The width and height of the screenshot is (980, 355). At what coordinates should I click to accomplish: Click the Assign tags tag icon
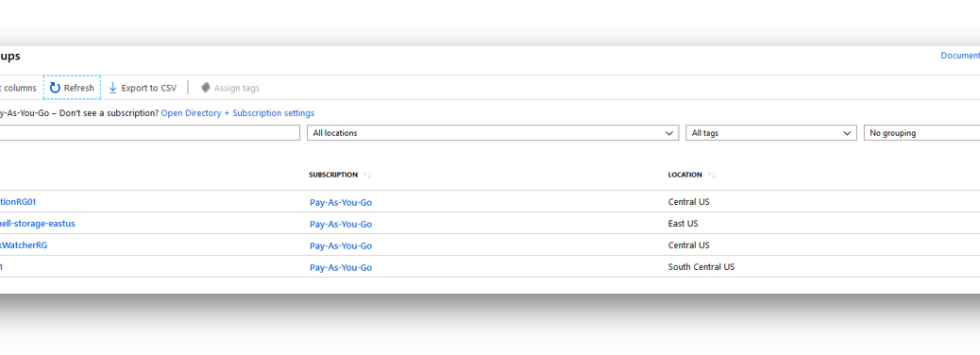pos(205,88)
